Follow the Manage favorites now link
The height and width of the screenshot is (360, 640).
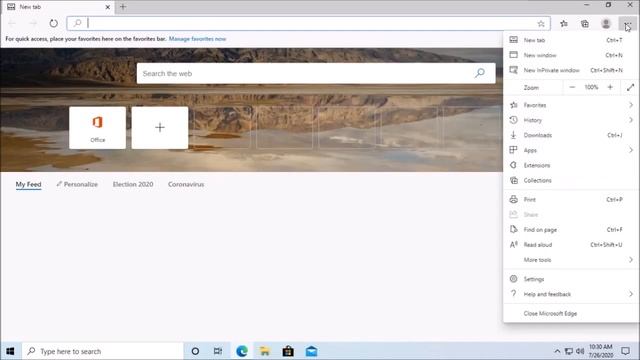click(198, 39)
